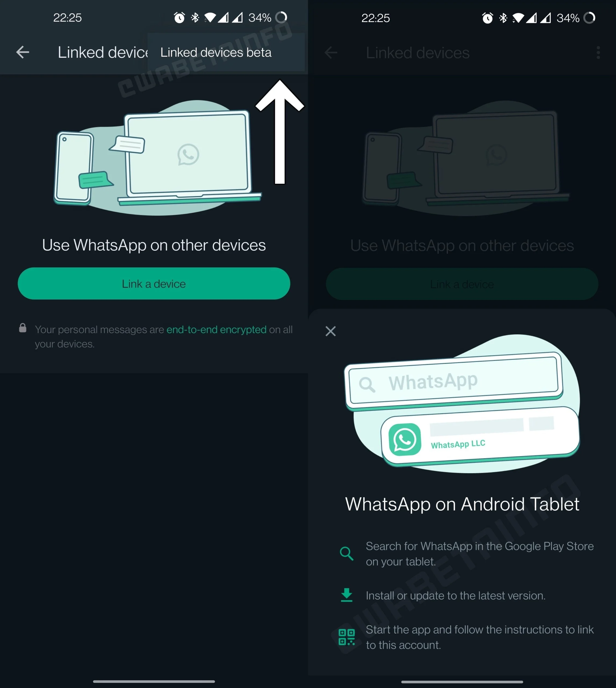
Task: Click the green Link a device button
Action: (153, 283)
